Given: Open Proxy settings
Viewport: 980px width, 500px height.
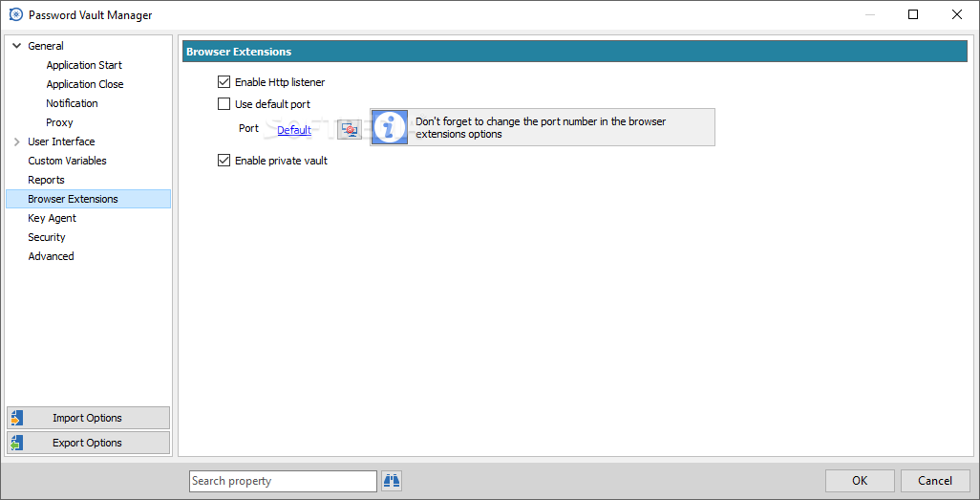Looking at the screenshot, I should point(59,122).
